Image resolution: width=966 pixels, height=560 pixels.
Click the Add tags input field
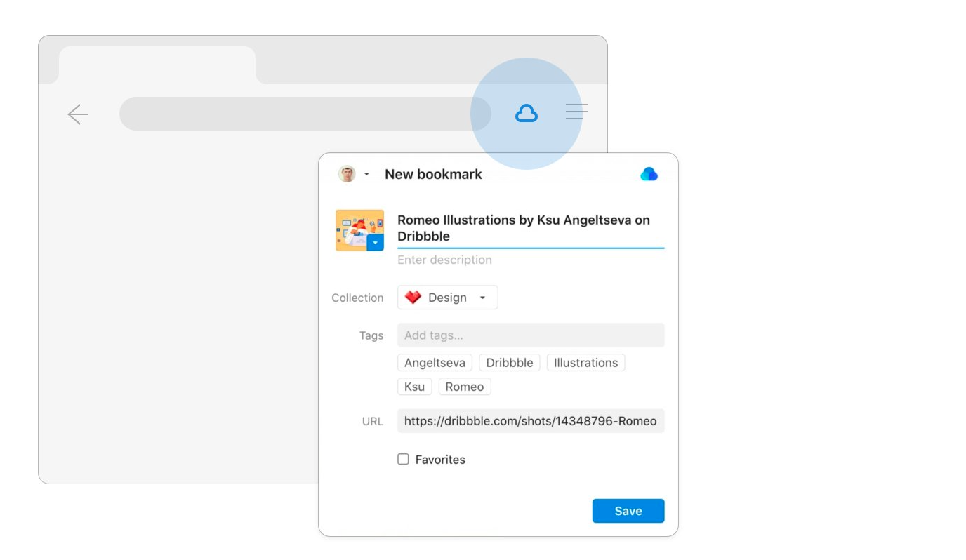531,335
